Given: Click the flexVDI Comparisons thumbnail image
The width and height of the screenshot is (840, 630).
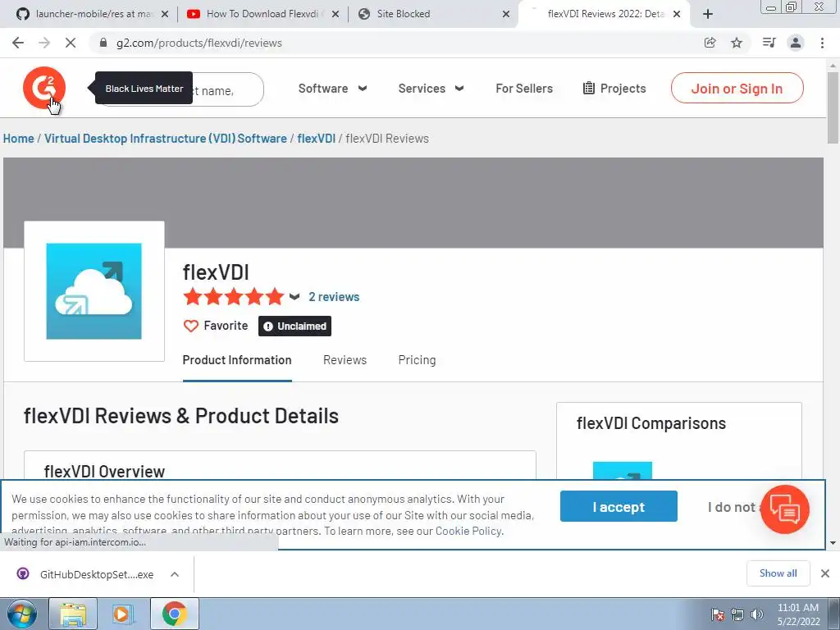Looking at the screenshot, I should point(623,470).
